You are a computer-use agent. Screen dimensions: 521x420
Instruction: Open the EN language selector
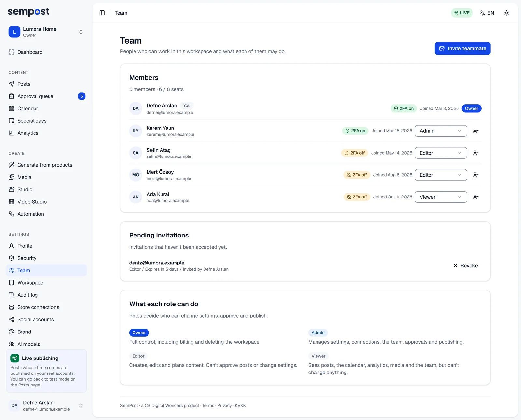[x=487, y=13]
